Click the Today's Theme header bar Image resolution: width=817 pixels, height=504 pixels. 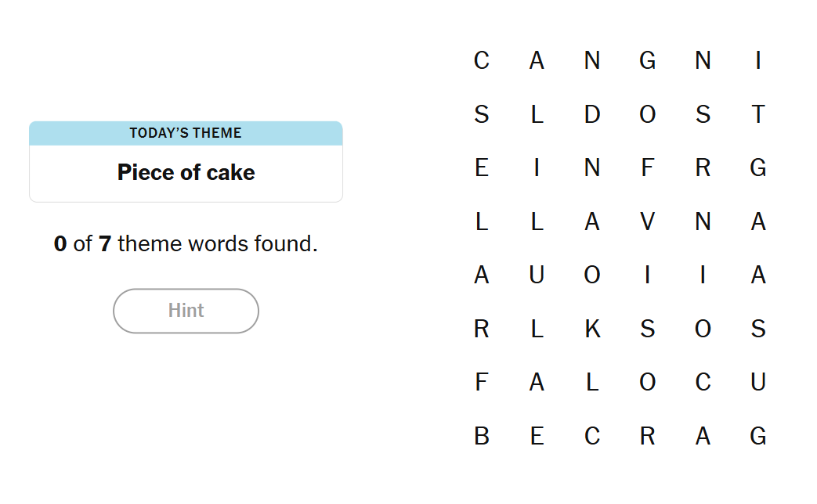[x=186, y=133]
